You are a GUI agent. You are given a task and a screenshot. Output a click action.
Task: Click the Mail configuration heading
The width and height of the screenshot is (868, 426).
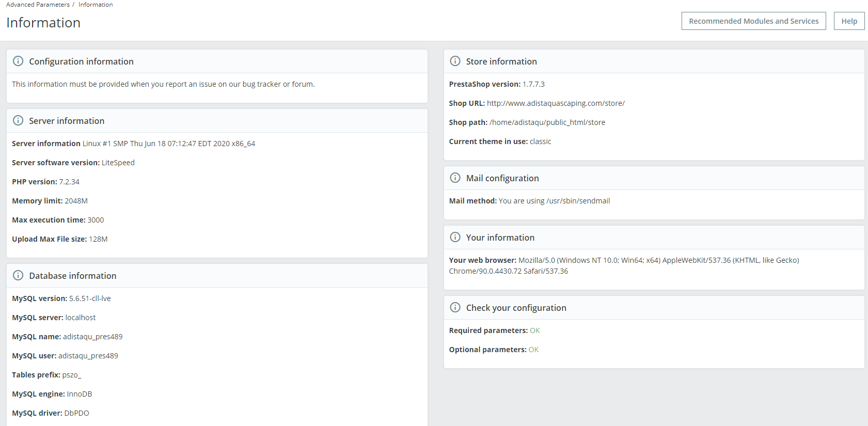502,178
